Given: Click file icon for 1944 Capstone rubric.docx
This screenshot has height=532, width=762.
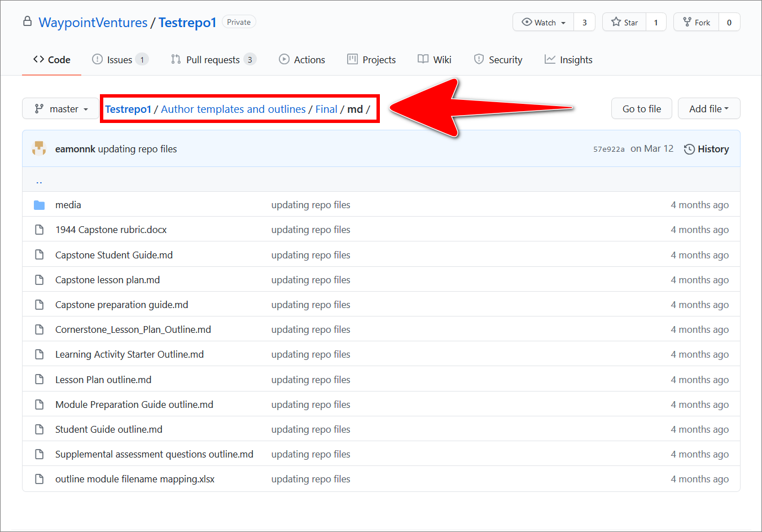Looking at the screenshot, I should pyautogui.click(x=39, y=230).
